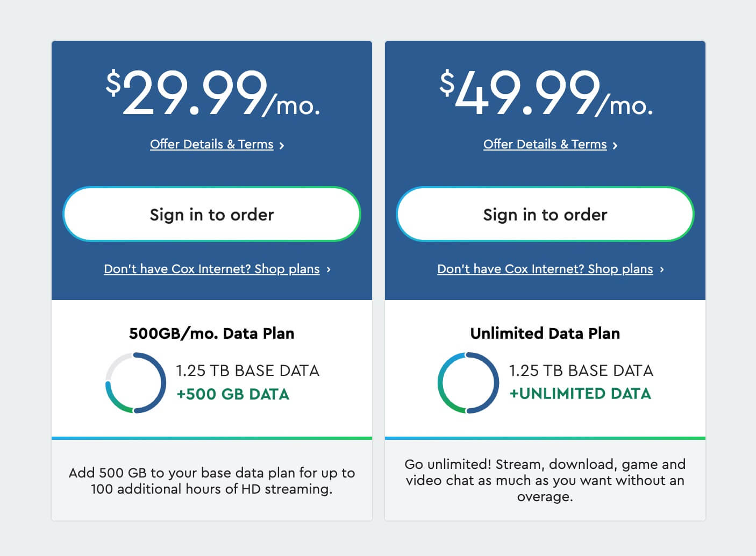Click chevron after $29.99 Offer Details & Terms

(x=282, y=145)
